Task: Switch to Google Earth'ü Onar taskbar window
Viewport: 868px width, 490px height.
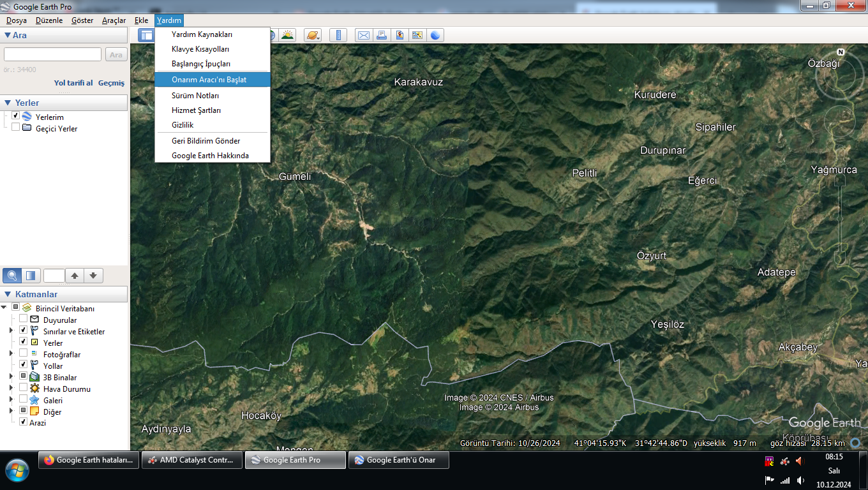Action: click(x=399, y=460)
